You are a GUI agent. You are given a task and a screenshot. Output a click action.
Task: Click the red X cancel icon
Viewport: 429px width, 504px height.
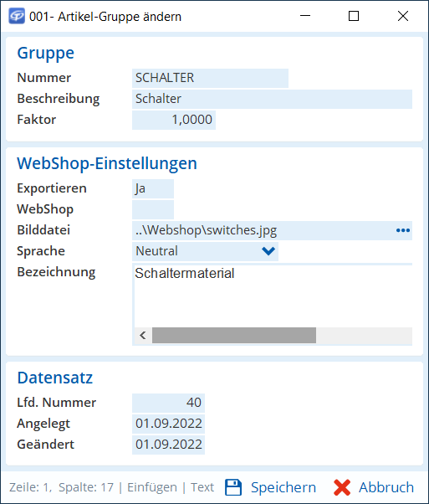click(342, 487)
